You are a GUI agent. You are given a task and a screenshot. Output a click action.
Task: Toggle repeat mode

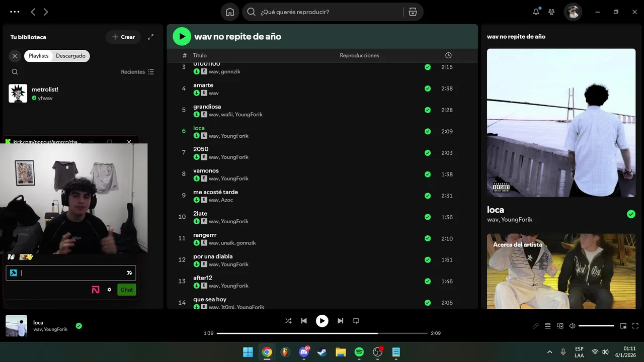356,321
